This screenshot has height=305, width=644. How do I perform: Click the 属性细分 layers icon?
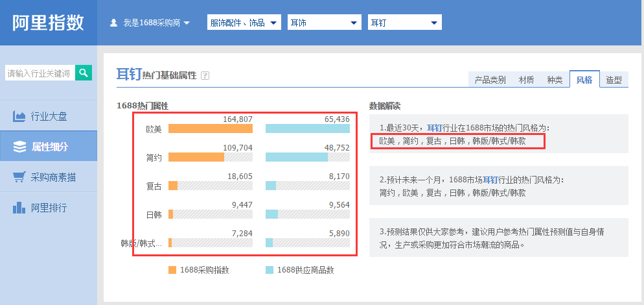19,147
